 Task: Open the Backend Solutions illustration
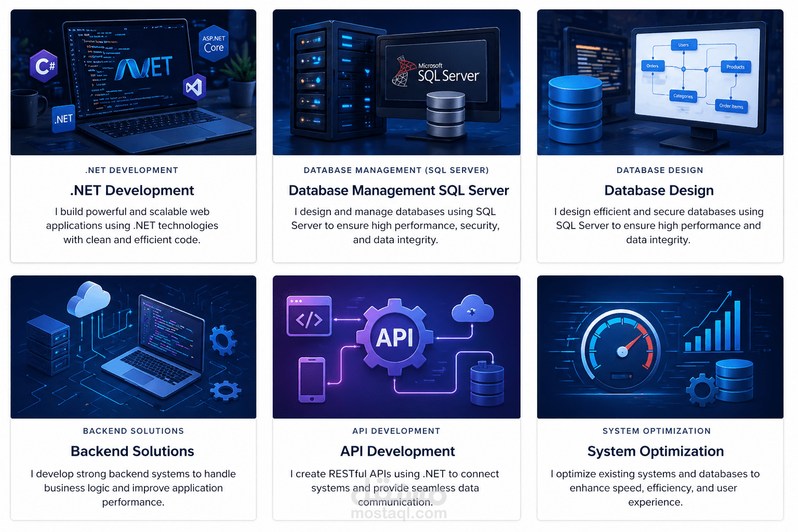(134, 347)
